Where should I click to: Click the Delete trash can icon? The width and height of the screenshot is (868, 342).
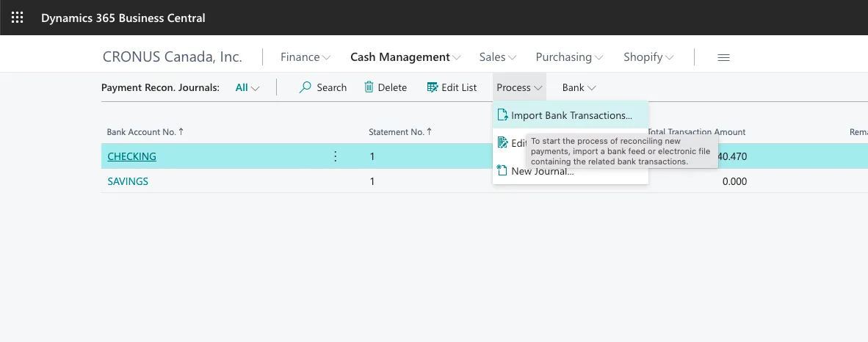[369, 87]
